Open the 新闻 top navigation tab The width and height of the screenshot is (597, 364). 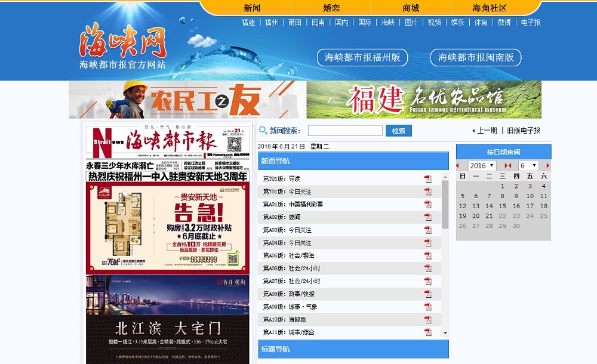click(252, 8)
